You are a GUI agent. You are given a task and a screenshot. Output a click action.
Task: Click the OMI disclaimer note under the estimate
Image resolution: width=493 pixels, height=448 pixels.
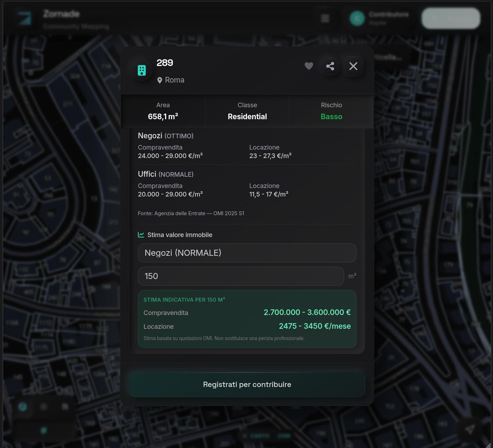point(224,338)
